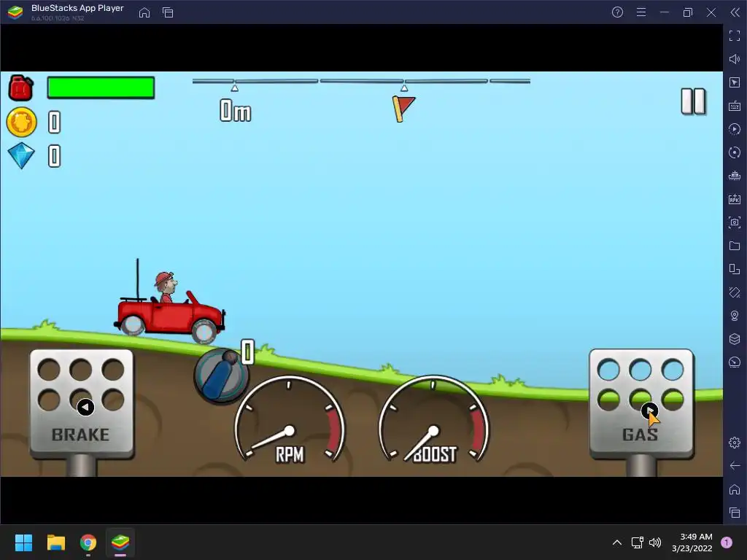
Task: Open BlueStacks settings gear icon
Action: tap(735, 443)
